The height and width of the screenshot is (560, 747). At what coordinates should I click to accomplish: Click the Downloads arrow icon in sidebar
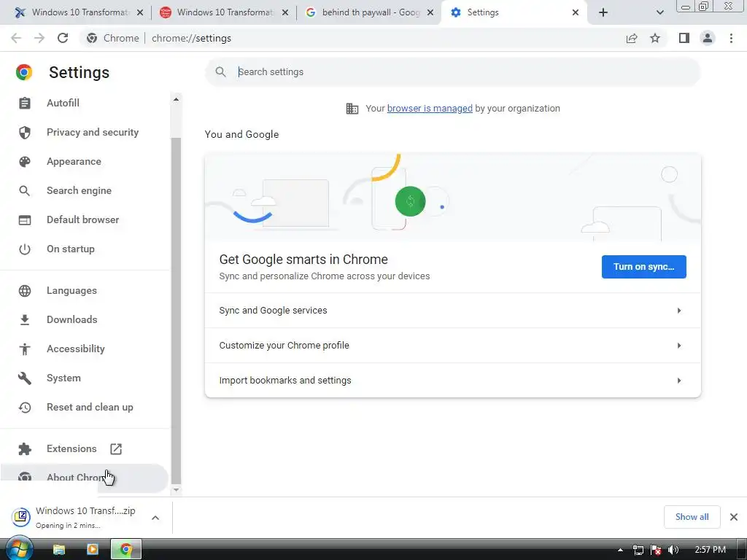tap(24, 320)
